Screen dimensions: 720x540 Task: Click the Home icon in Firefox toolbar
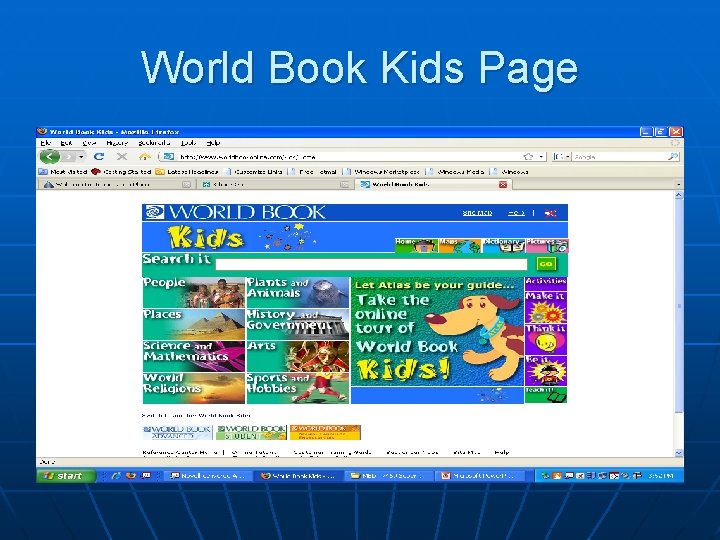[x=145, y=157]
